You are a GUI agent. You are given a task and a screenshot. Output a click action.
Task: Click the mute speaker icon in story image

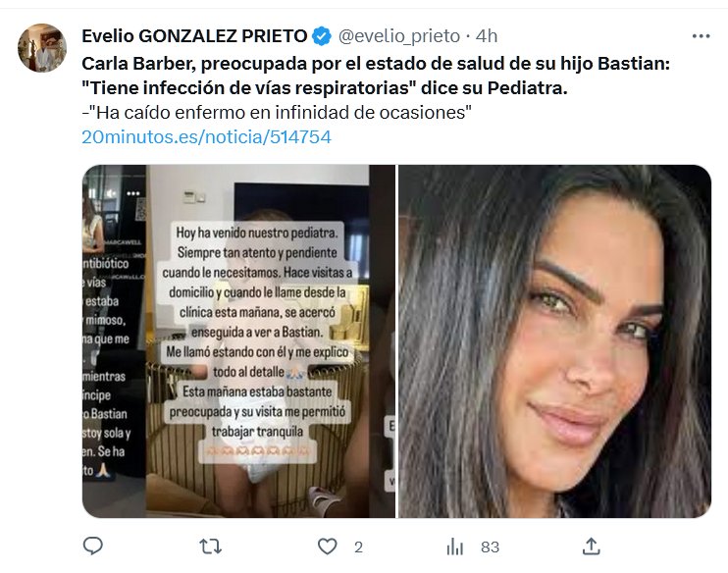[111, 193]
